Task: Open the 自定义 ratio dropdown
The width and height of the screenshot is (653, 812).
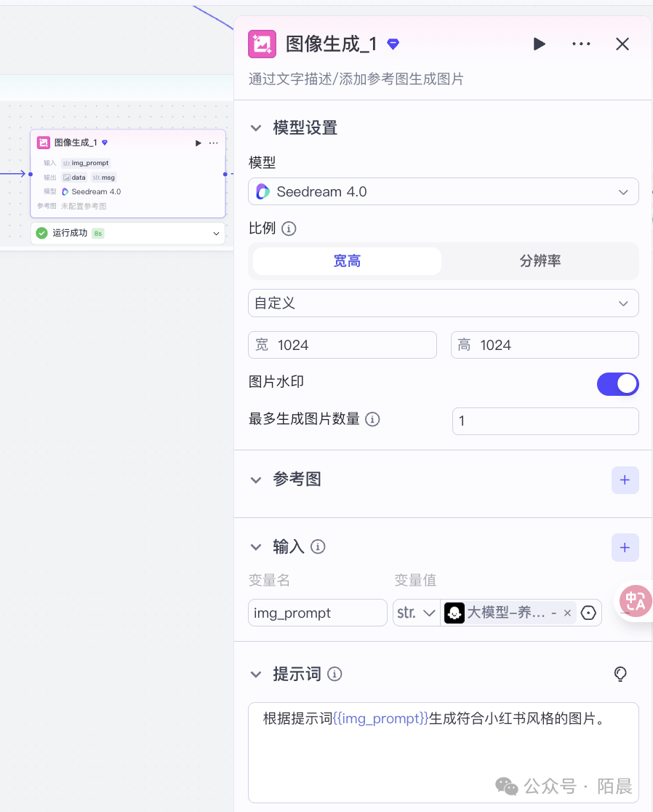Action: click(444, 303)
